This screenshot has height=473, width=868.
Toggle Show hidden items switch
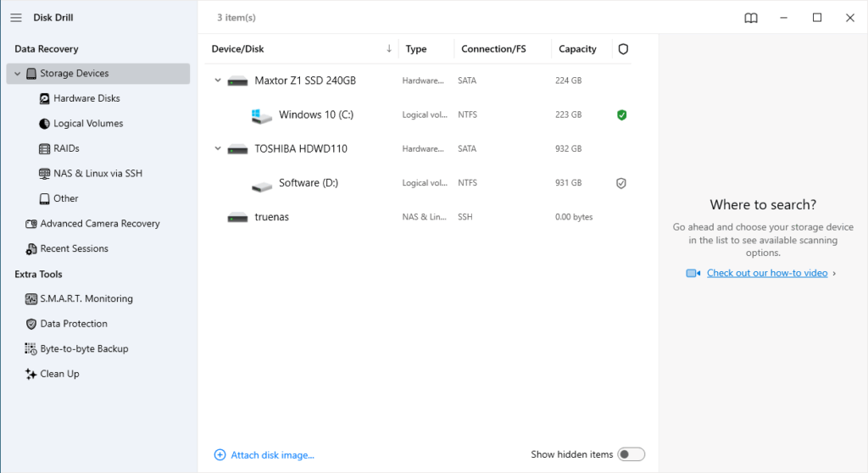pyautogui.click(x=631, y=454)
